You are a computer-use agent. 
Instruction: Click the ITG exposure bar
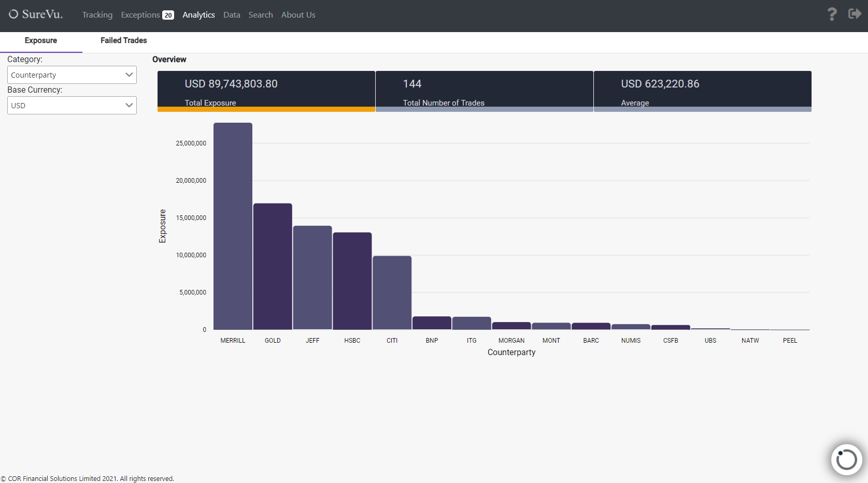click(x=472, y=323)
